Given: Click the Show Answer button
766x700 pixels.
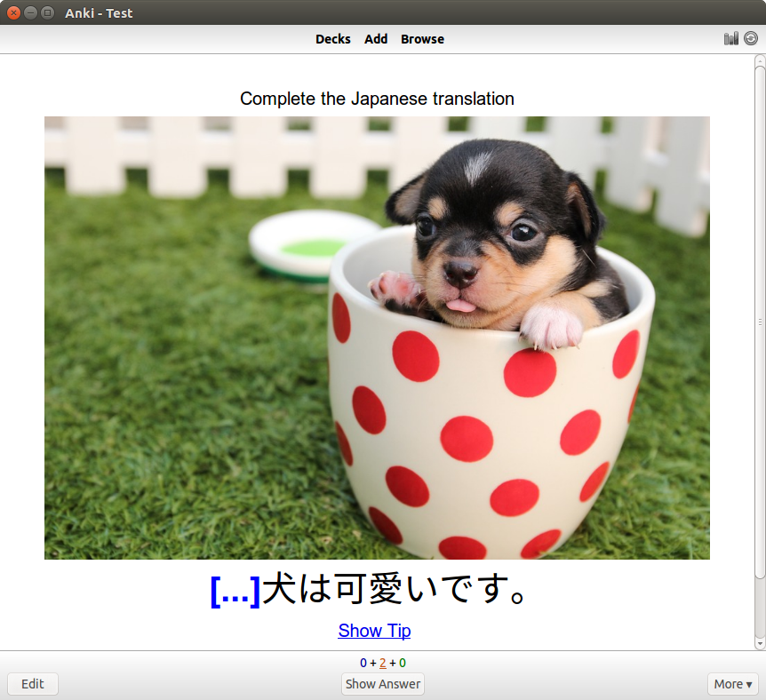Looking at the screenshot, I should coord(383,684).
